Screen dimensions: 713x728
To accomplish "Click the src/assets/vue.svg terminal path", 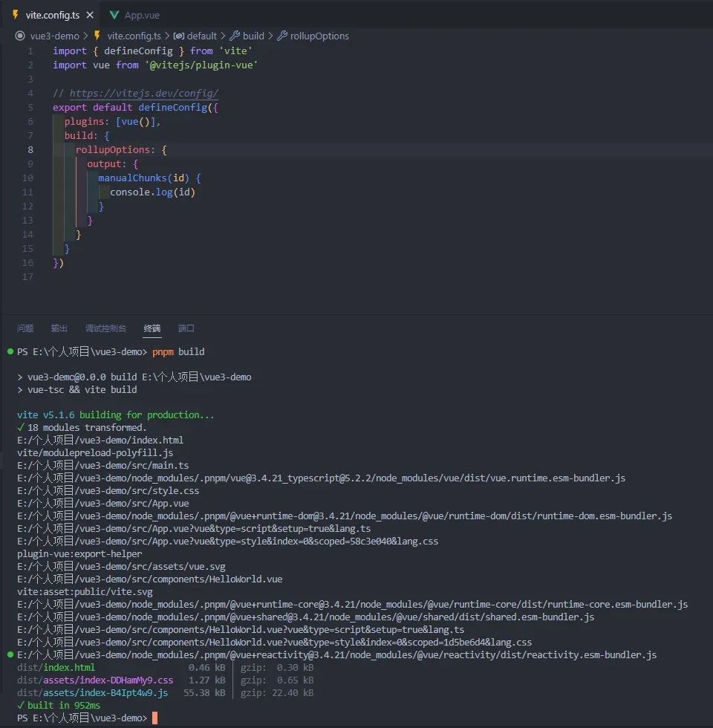I will click(x=121, y=566).
